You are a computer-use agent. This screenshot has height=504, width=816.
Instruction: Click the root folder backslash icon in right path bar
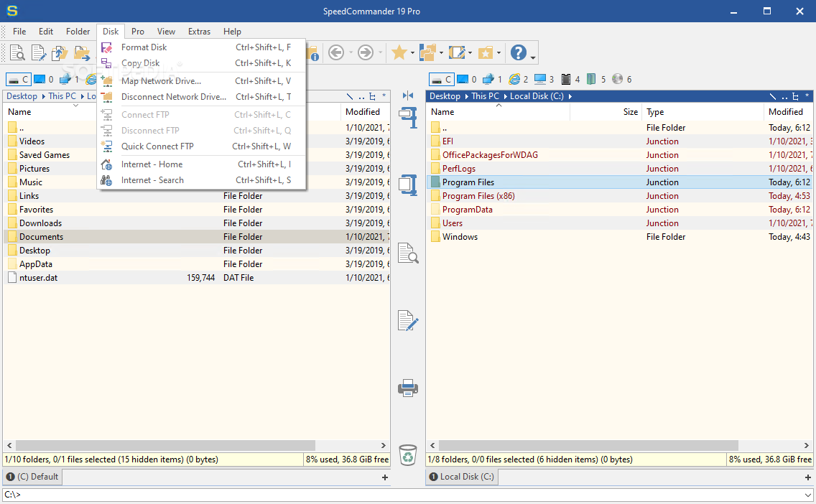coord(773,96)
